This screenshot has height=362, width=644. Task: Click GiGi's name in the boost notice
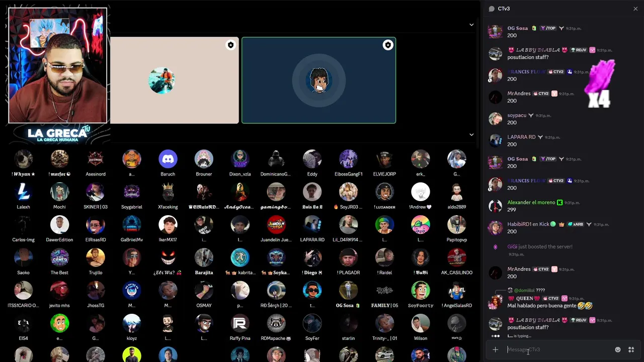(512, 246)
